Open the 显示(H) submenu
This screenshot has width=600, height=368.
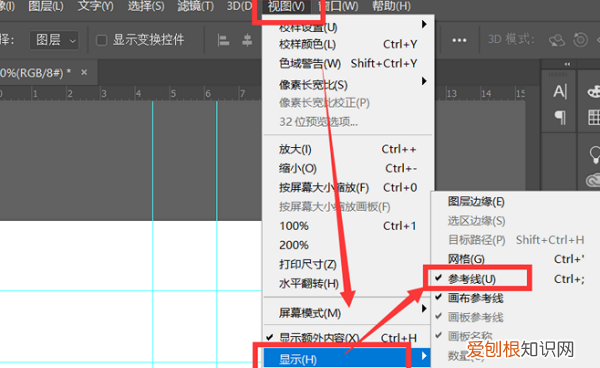[x=347, y=359]
